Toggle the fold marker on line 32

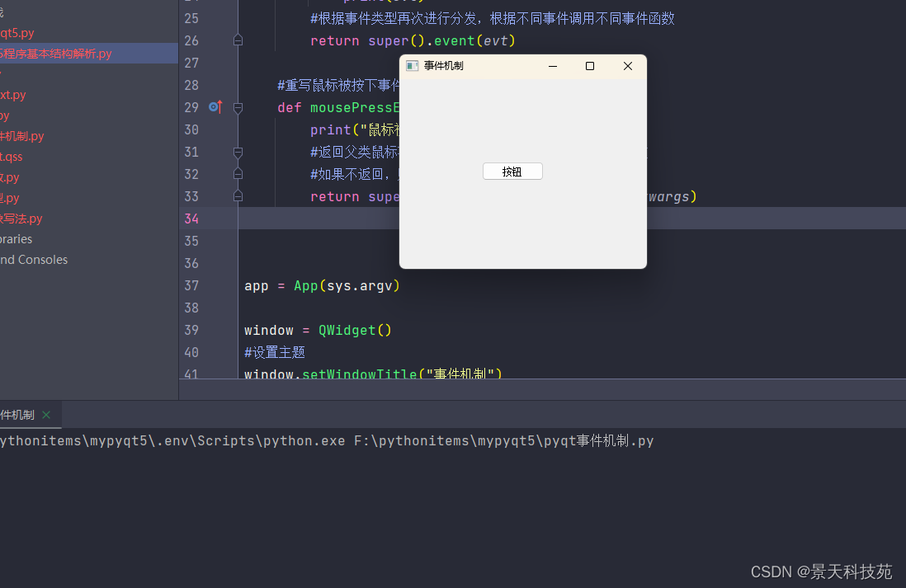[x=238, y=174]
